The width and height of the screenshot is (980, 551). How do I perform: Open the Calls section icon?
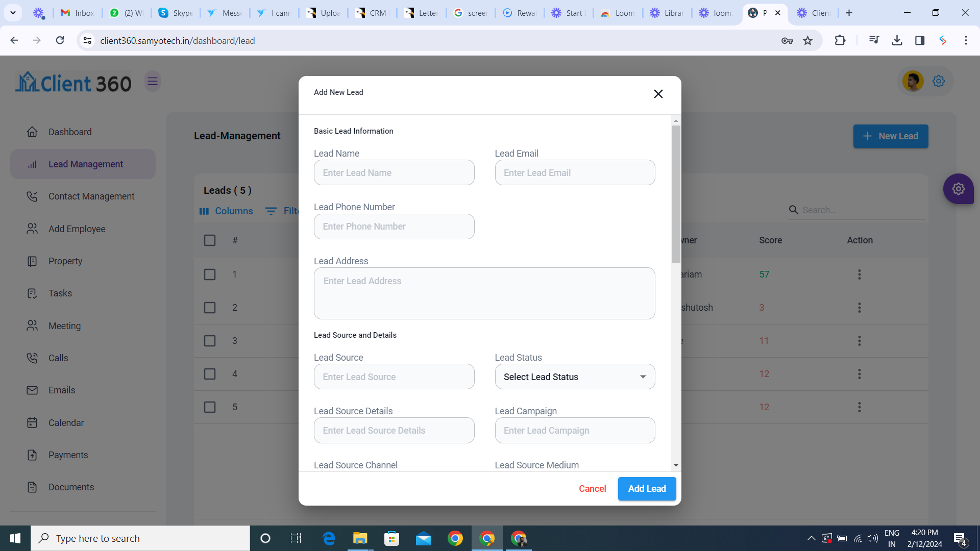click(x=32, y=358)
